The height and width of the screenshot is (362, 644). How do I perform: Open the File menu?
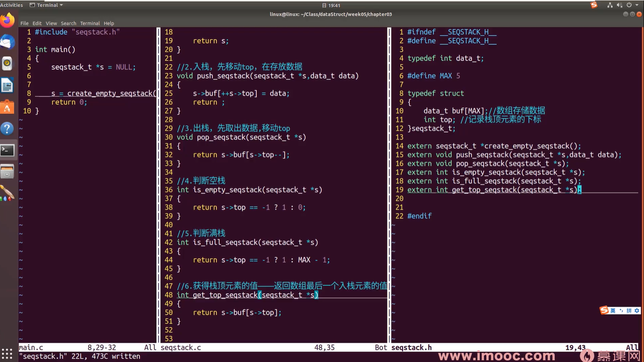(x=24, y=23)
